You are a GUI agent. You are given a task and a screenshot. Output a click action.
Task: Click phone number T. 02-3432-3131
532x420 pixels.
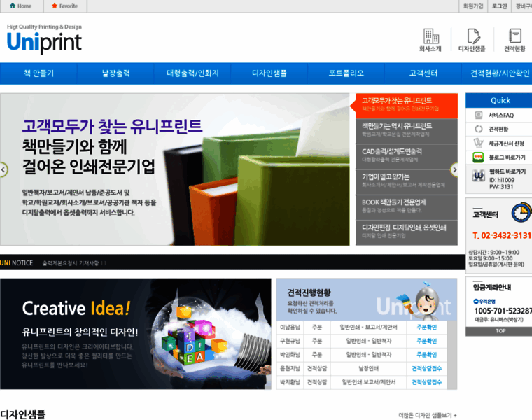(501, 235)
